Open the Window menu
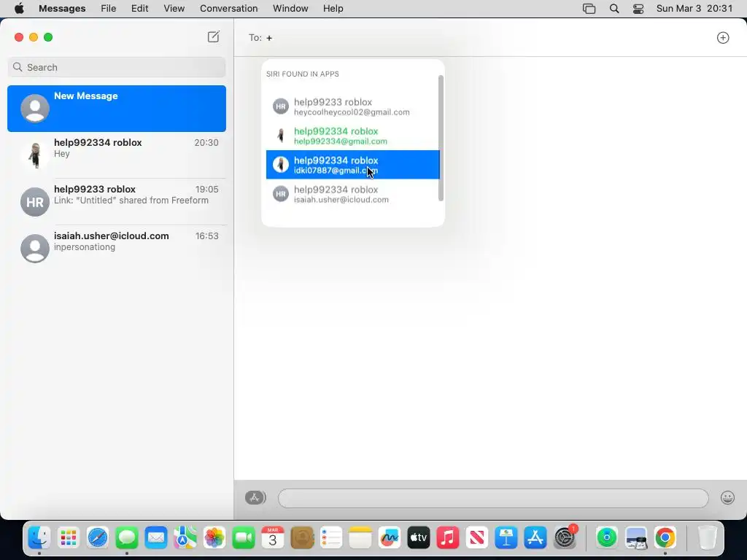747x560 pixels. coord(290,9)
